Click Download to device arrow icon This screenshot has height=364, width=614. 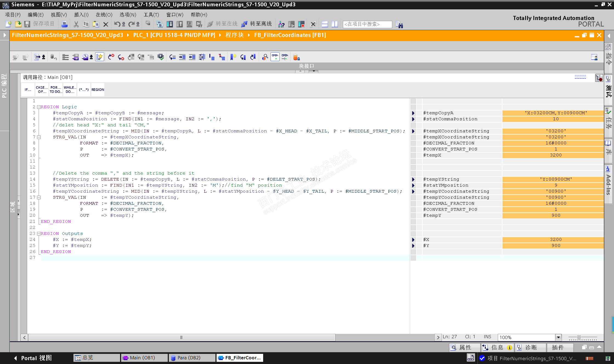point(170,24)
